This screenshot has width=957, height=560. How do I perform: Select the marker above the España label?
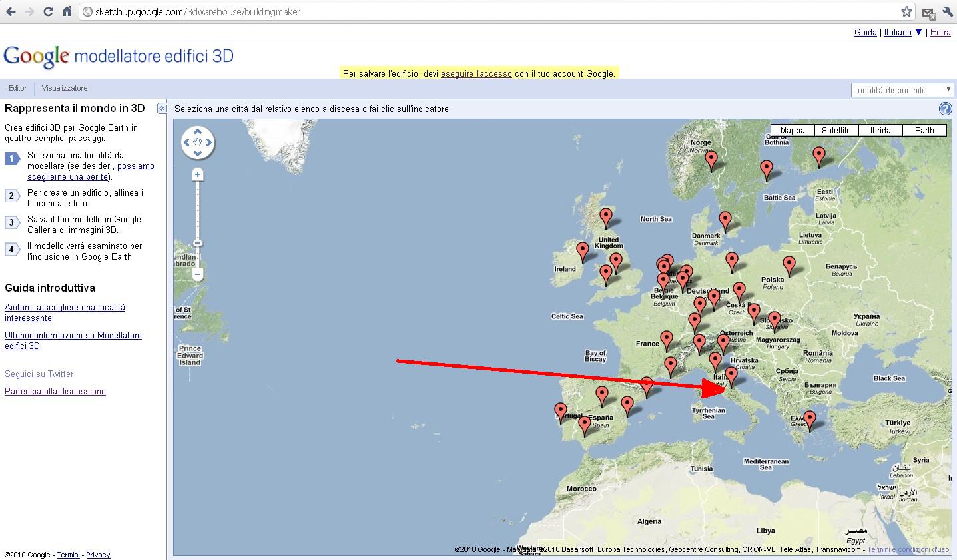(602, 396)
